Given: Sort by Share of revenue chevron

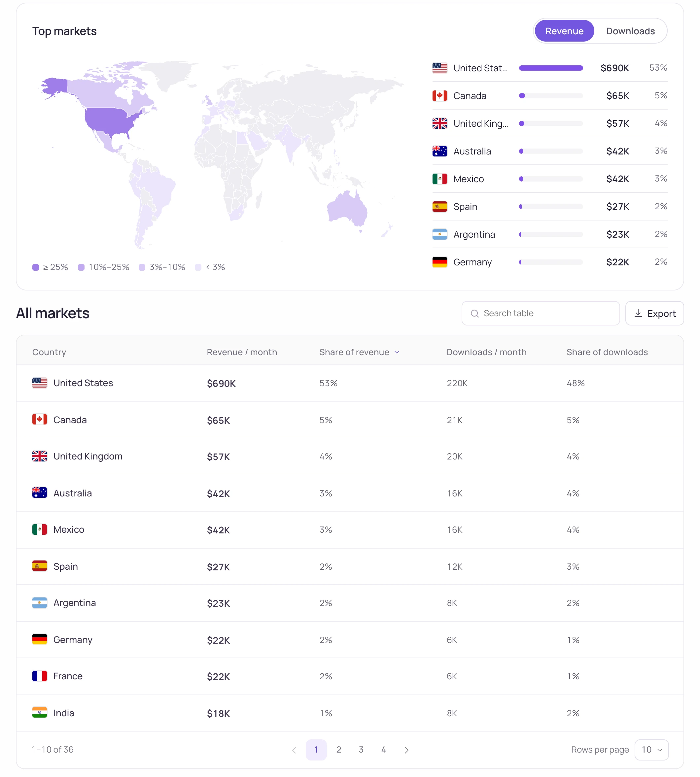Looking at the screenshot, I should 397,352.
